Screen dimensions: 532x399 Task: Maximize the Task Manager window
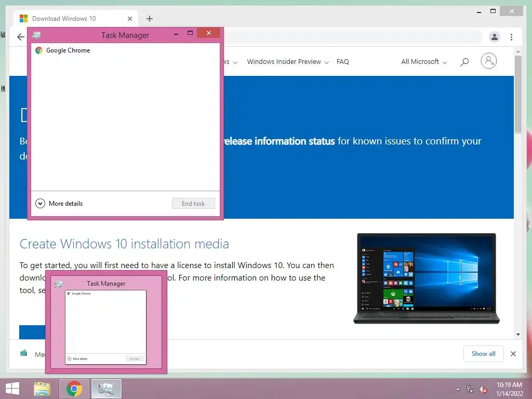click(x=190, y=33)
